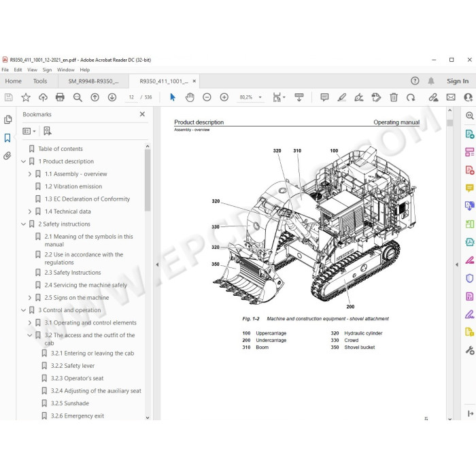Open the Find text magnifier
Viewport: 476px width, 476px height.
78,97
